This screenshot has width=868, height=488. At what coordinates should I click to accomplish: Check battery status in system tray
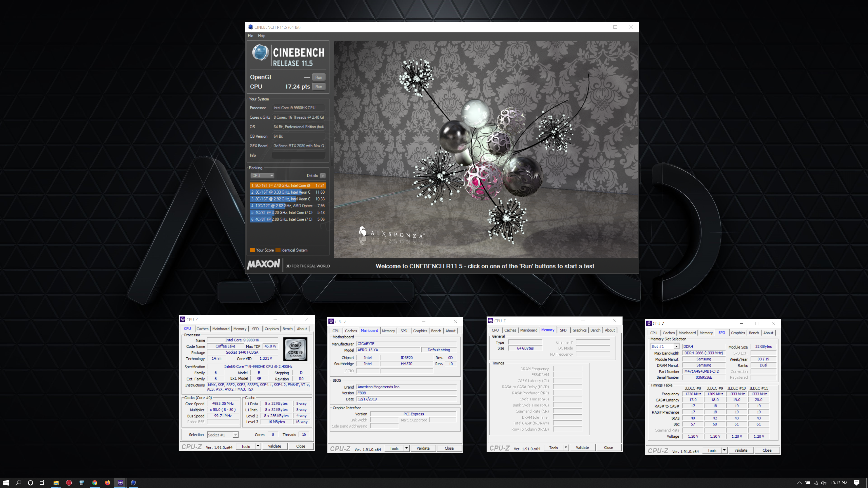pos(808,483)
